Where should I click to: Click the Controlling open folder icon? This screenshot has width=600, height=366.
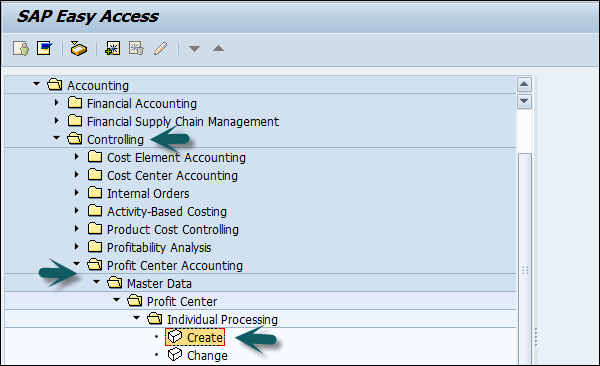75,139
